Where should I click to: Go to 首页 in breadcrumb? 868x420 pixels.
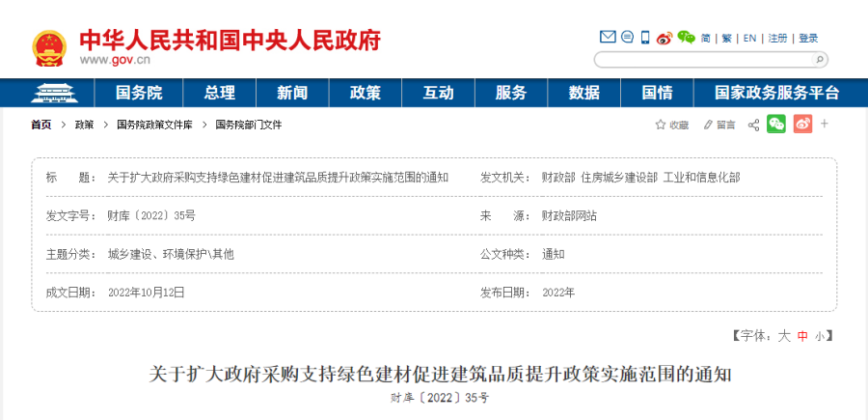[41, 125]
